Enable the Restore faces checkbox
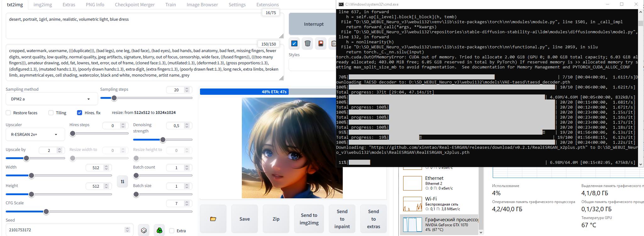The width and height of the screenshot is (644, 236). coord(8,113)
